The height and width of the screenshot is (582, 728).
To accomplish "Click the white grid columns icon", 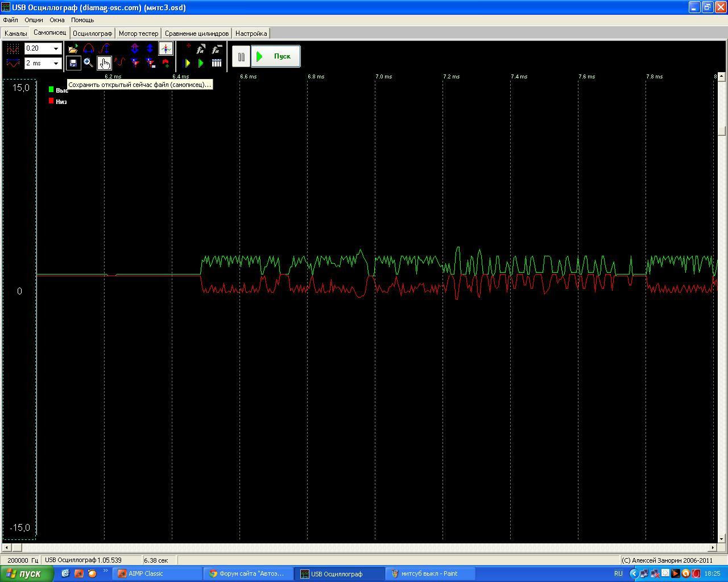I will 216,63.
